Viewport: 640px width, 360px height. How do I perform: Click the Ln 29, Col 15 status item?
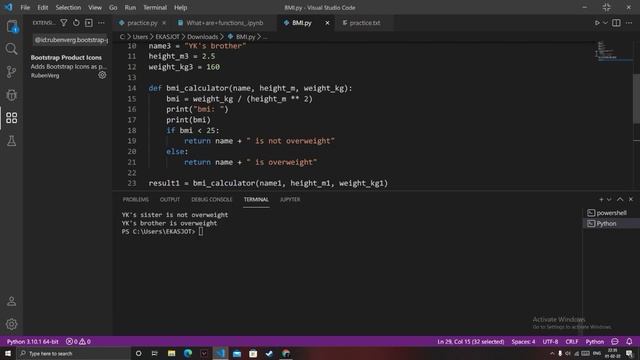tap(471, 341)
